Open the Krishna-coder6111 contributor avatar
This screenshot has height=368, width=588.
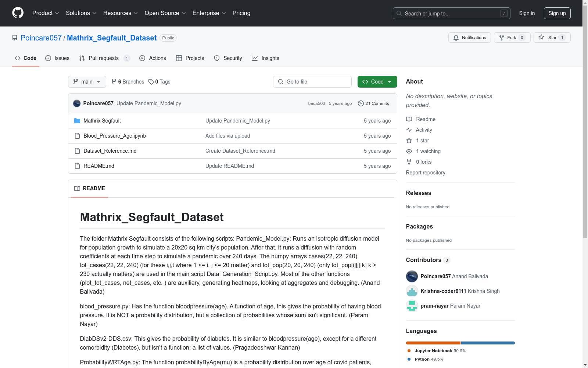coord(412,291)
